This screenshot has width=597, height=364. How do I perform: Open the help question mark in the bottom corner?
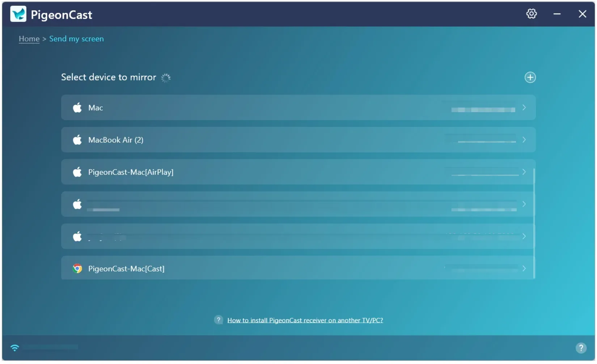[x=581, y=348]
